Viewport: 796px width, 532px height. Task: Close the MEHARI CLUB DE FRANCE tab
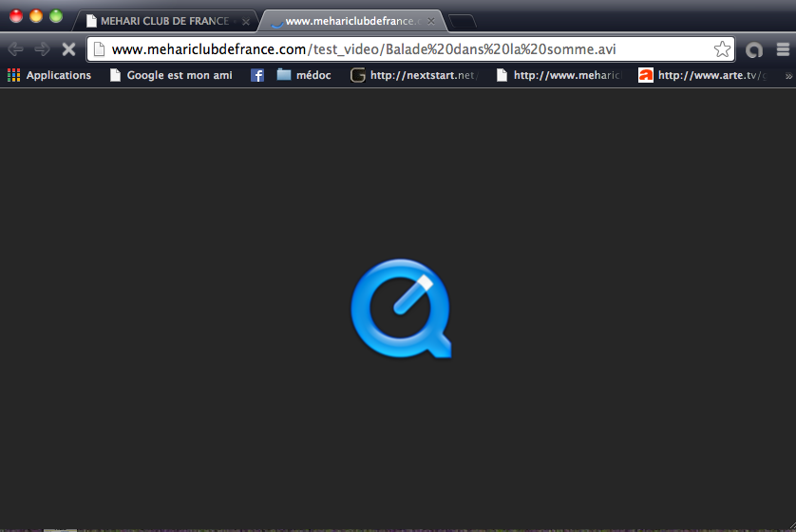(246, 21)
